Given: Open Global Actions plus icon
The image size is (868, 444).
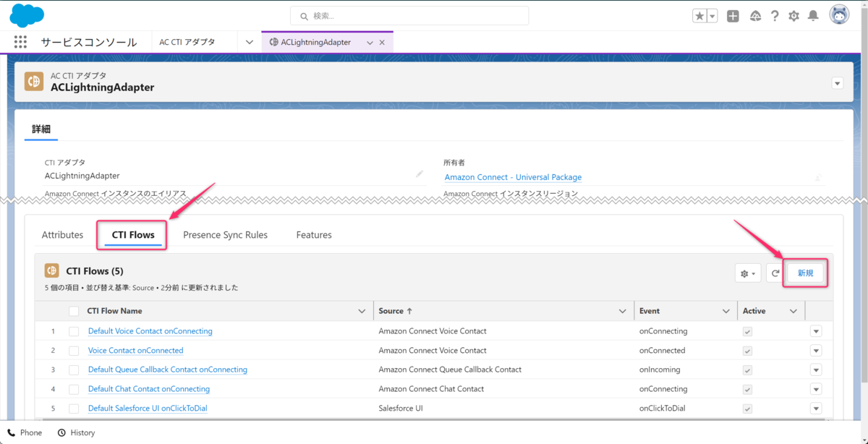Looking at the screenshot, I should pos(733,16).
